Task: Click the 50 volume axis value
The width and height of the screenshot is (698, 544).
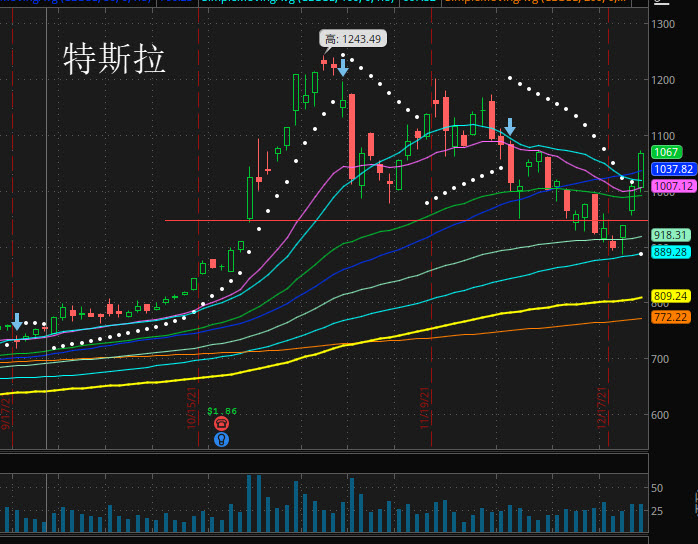Action: [657, 488]
